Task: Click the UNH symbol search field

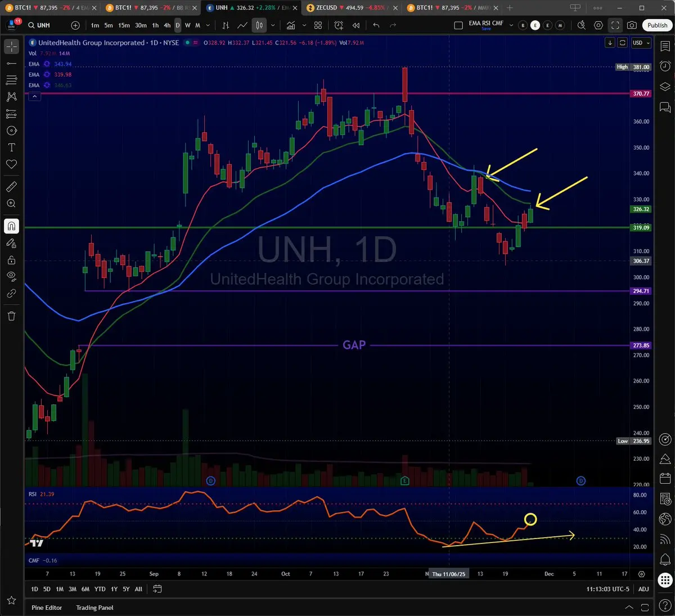Action: (45, 25)
